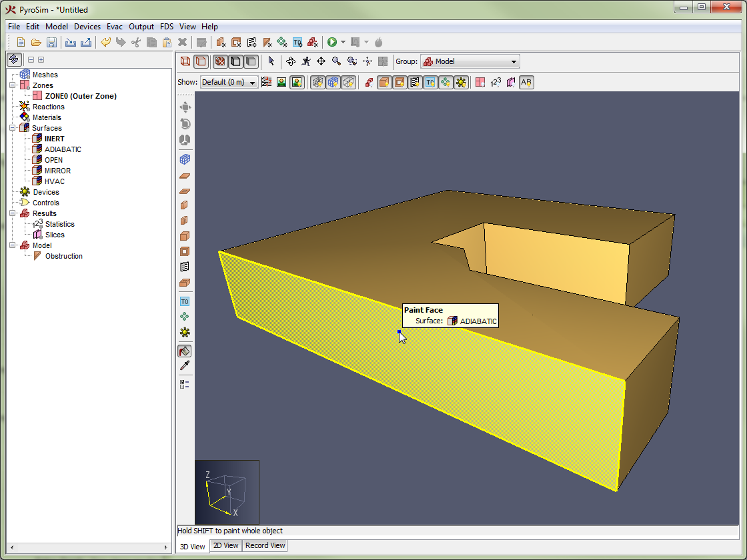This screenshot has height=560, width=747.
Task: Select the wireframe rendering cube icon
Action: [x=185, y=61]
